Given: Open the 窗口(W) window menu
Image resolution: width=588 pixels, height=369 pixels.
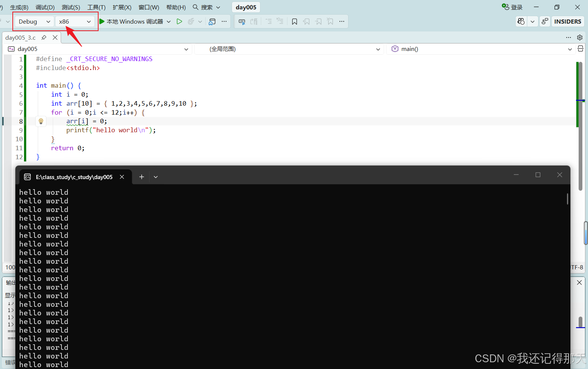Looking at the screenshot, I should [149, 7].
